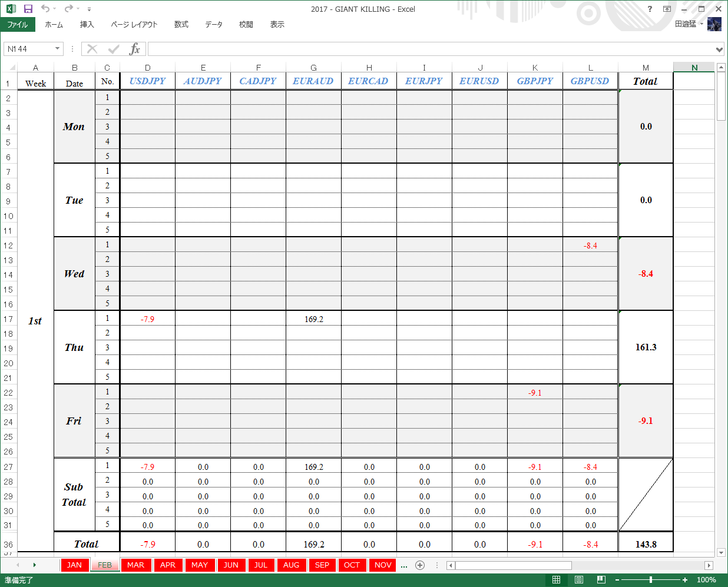This screenshot has width=728, height=587.
Task: Add a new sheet with plus icon
Action: pyautogui.click(x=420, y=565)
